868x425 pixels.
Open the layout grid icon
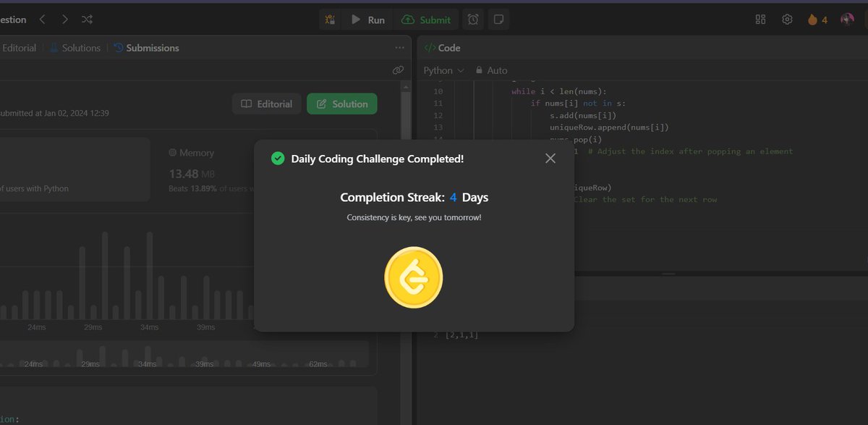(760, 20)
